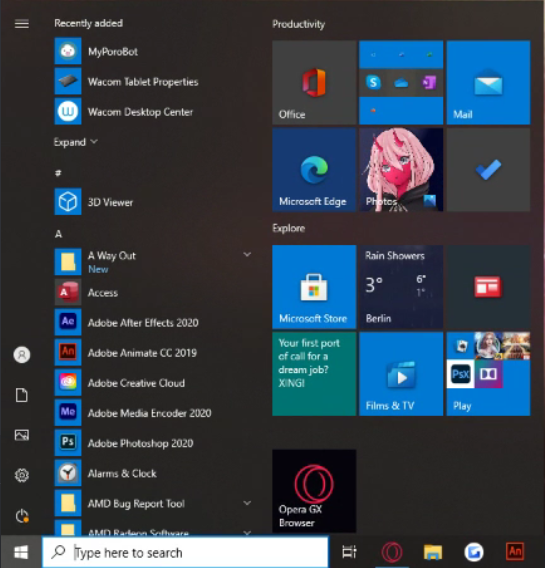Open the Power options
545x568 pixels.
pos(22,515)
